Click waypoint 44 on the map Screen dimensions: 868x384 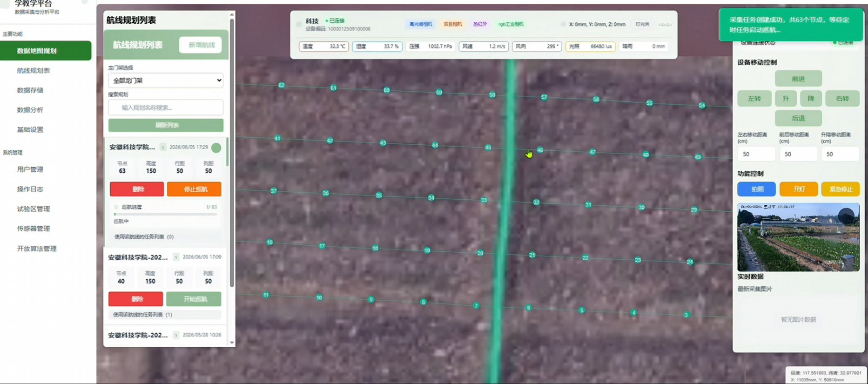(x=435, y=145)
